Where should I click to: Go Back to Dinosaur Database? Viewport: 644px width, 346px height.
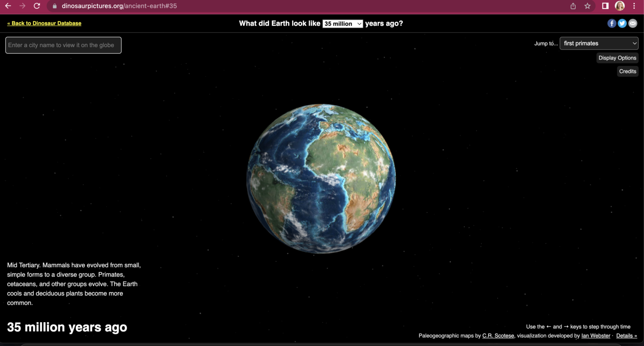(x=44, y=23)
